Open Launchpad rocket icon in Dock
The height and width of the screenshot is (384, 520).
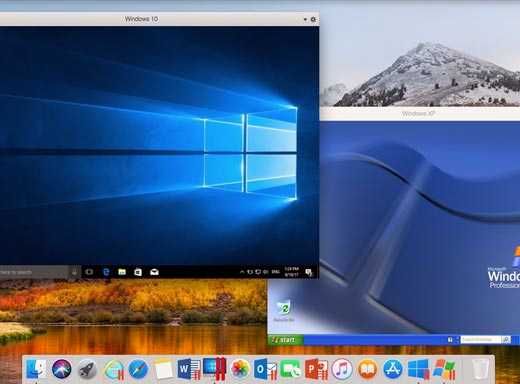tap(87, 369)
